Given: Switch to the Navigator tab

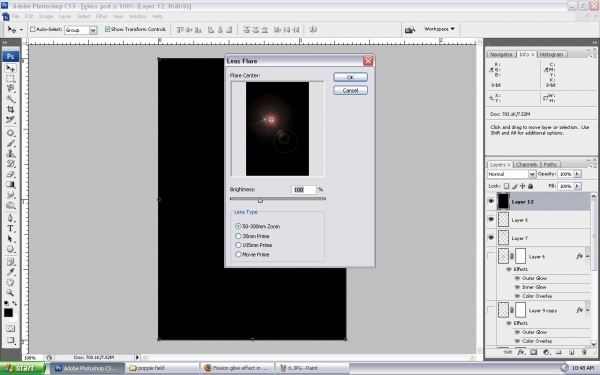Looking at the screenshot, I should click(501, 54).
